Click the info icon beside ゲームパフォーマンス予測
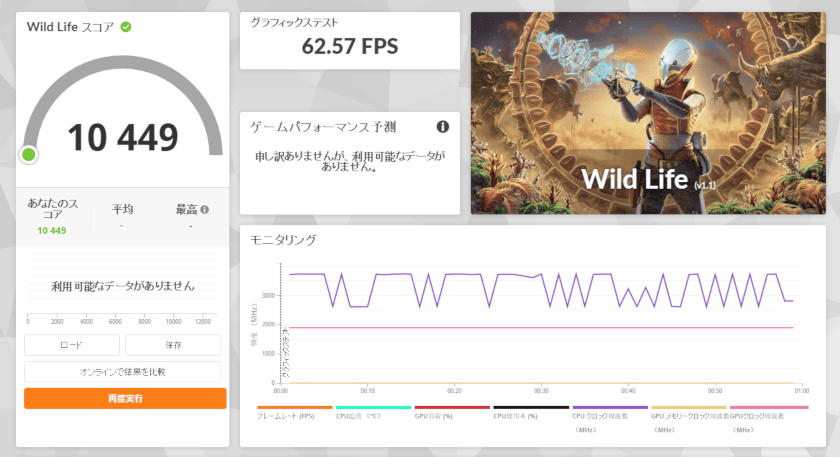 [x=442, y=127]
